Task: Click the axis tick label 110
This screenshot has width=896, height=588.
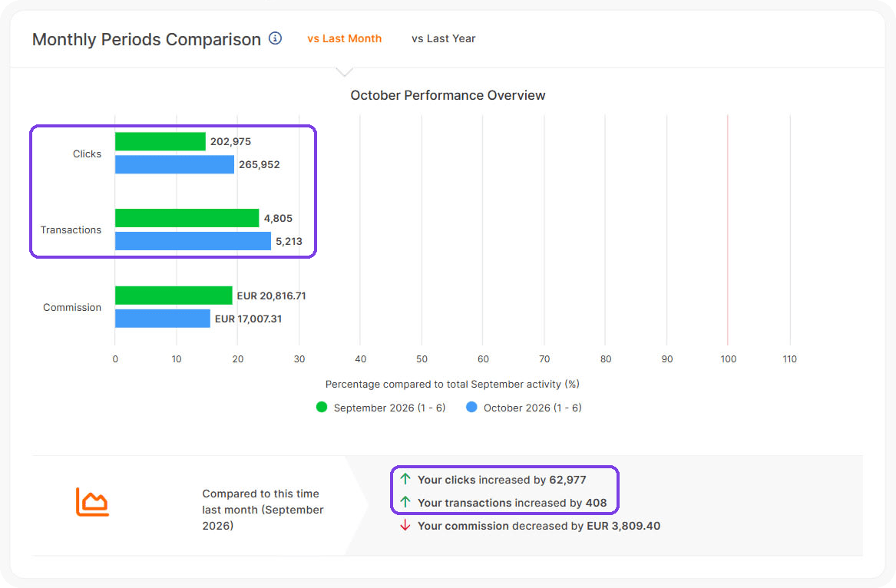Action: (790, 358)
